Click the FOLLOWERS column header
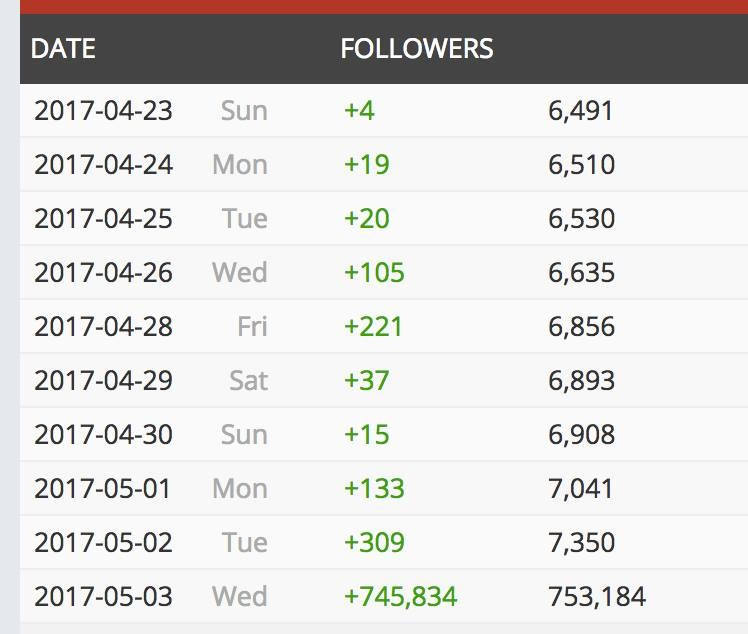Image resolution: width=748 pixels, height=634 pixels. 416,48
